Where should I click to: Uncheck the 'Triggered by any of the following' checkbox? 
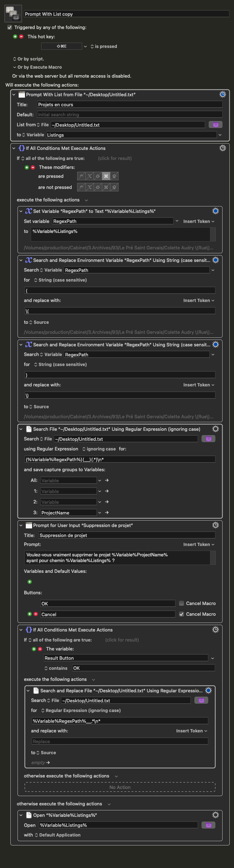tap(10, 28)
